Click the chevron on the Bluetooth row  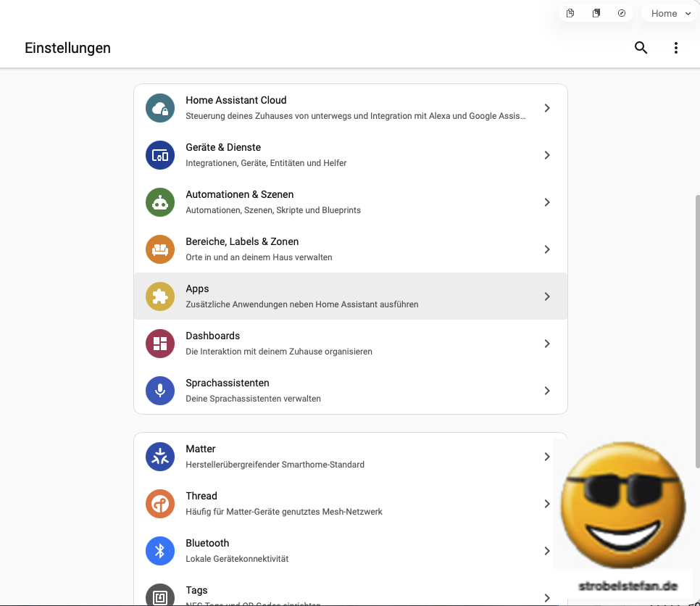tap(547, 551)
